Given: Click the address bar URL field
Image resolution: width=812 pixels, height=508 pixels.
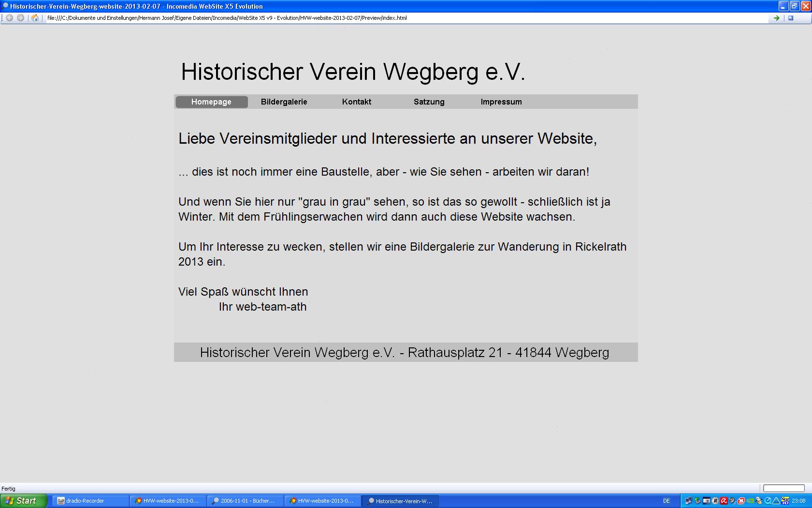Looking at the screenshot, I should click(387, 18).
